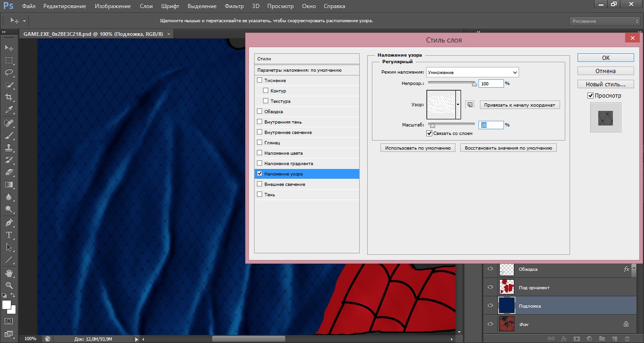Click the delete layer trash icon
Image resolution: width=644 pixels, height=343 pixels.
(x=627, y=338)
